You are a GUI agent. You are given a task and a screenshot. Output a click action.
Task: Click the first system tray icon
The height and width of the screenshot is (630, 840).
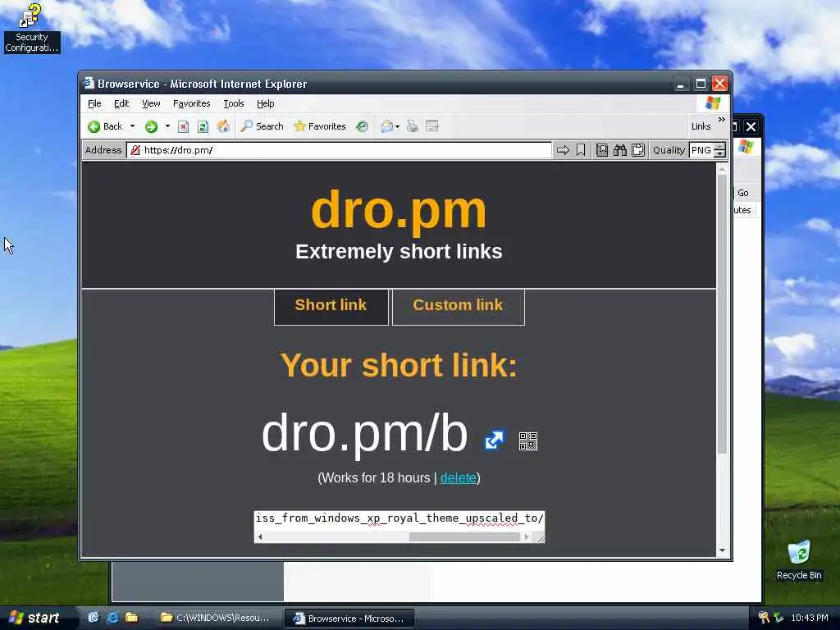[764, 618]
